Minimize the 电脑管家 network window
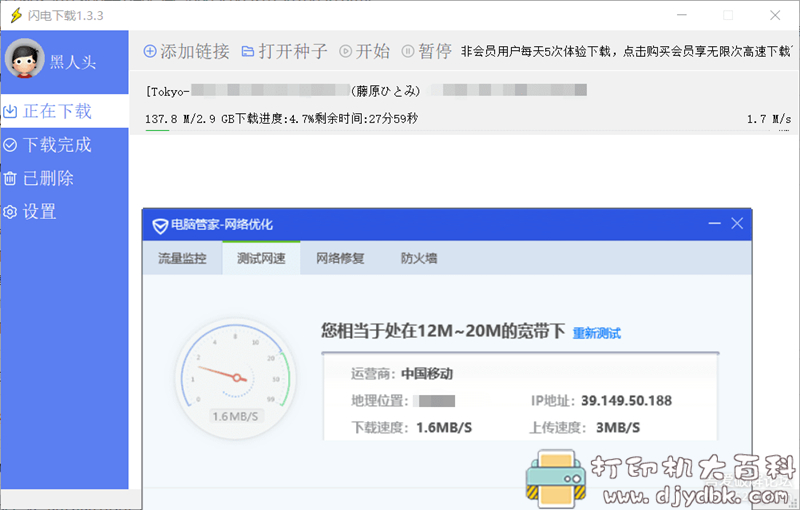The height and width of the screenshot is (510, 800). (x=714, y=223)
